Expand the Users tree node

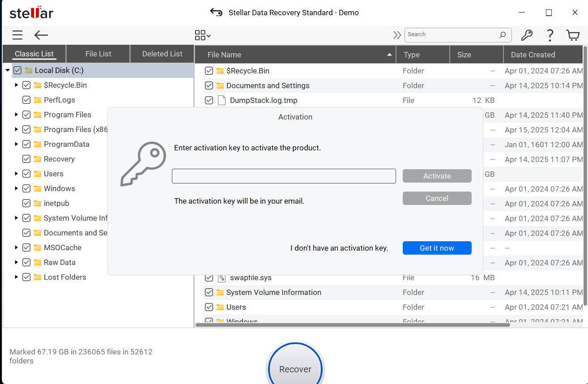click(x=17, y=174)
